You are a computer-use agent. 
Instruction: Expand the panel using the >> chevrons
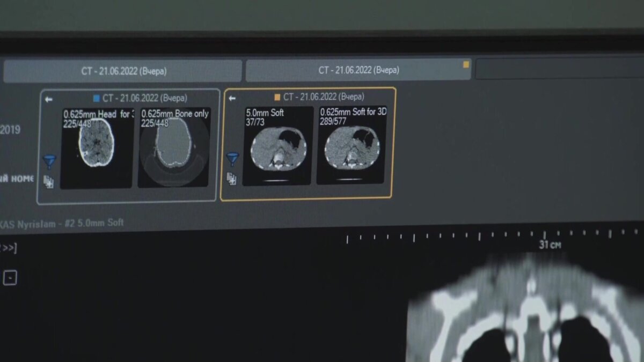pos(9,248)
